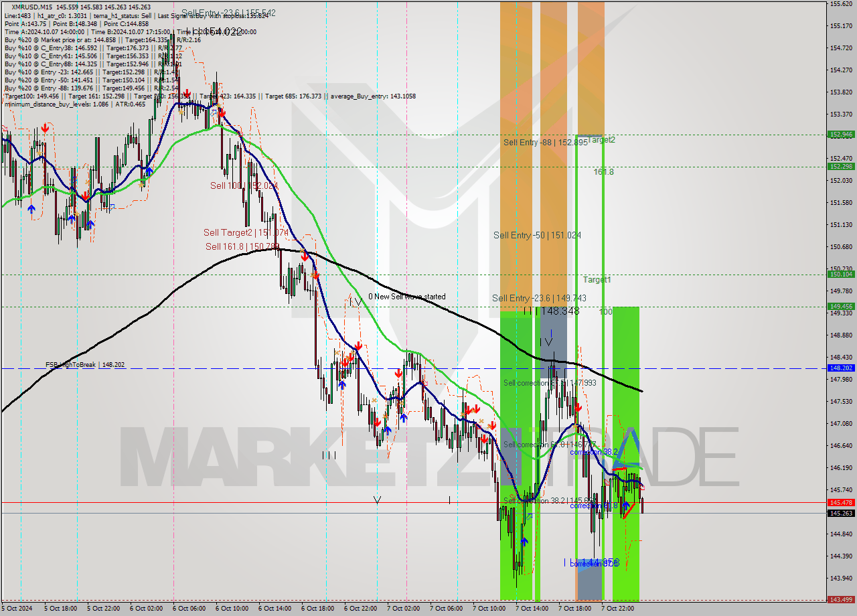Click the green 149.456 price tag
857x616 pixels.
[841, 307]
